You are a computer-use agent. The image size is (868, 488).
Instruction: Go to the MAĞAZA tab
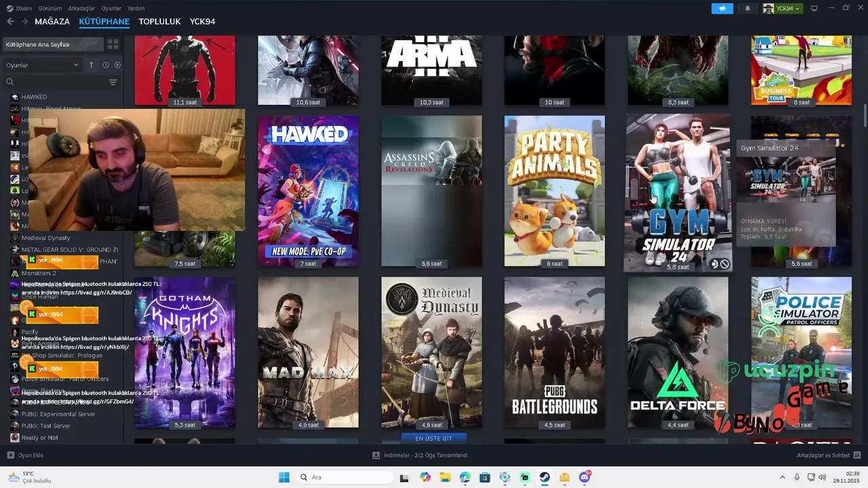(52, 22)
